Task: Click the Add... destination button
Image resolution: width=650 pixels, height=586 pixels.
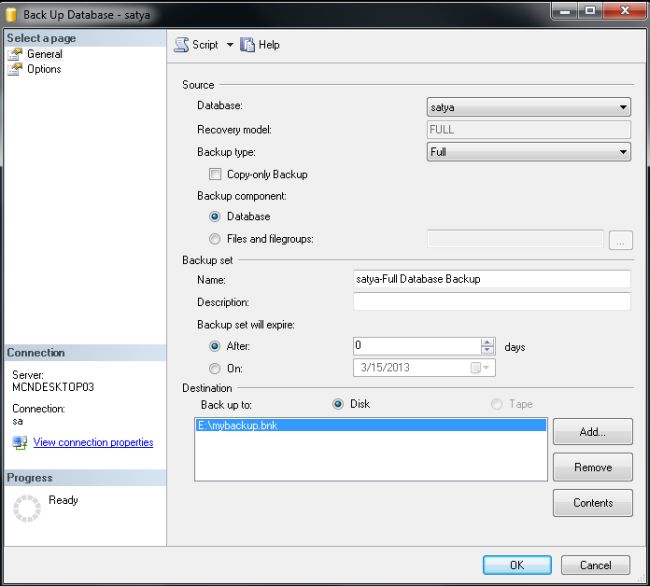Action: pyautogui.click(x=592, y=432)
